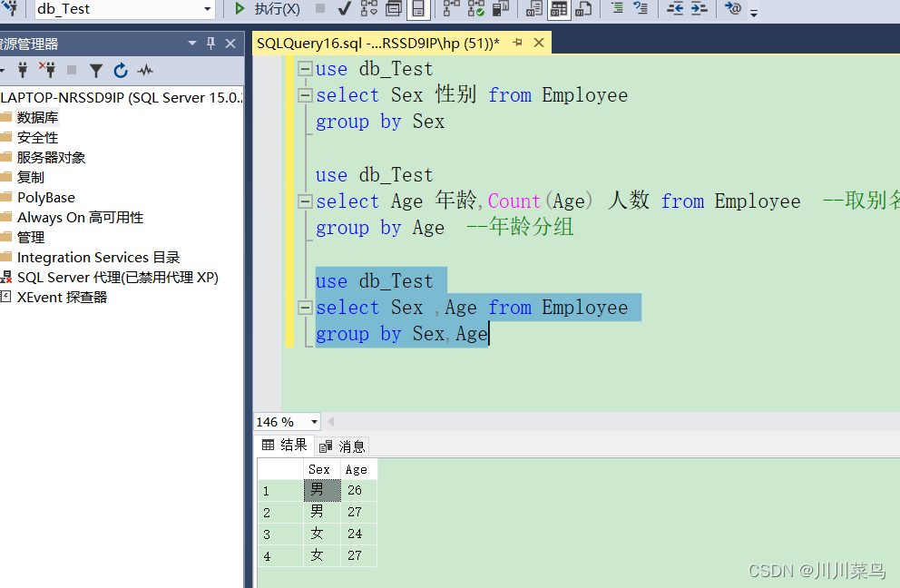Open Activity Monitor from Object Explorer toolbar

click(x=145, y=70)
